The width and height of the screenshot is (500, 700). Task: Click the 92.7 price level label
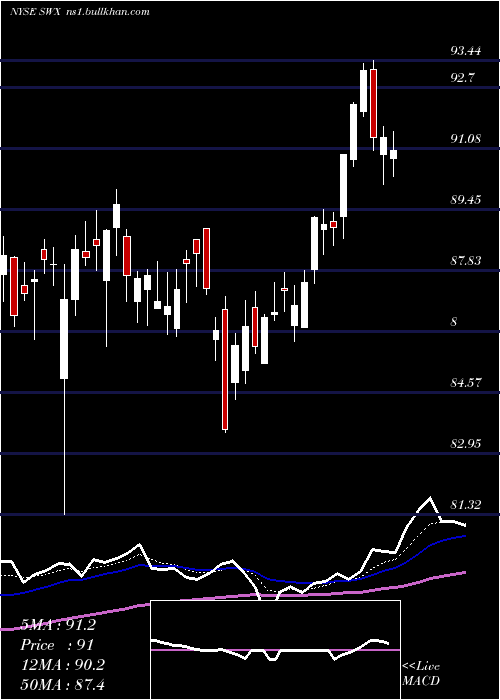pos(462,78)
